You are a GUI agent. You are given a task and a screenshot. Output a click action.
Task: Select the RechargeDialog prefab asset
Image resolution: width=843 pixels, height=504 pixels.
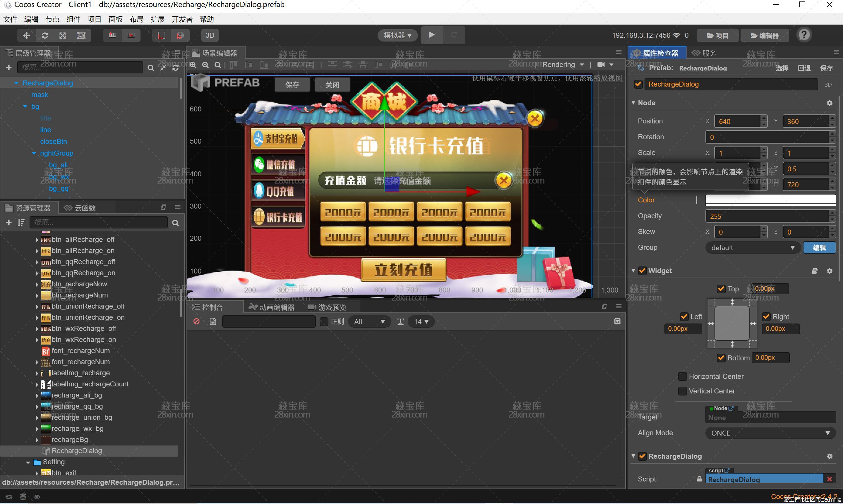point(76,451)
